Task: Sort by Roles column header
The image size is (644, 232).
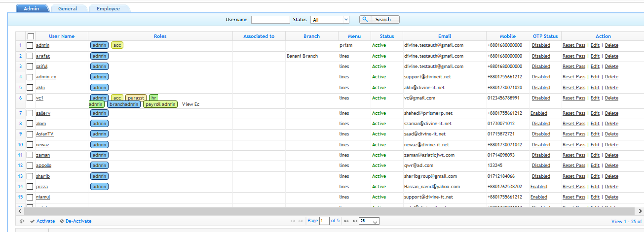Action: point(160,36)
